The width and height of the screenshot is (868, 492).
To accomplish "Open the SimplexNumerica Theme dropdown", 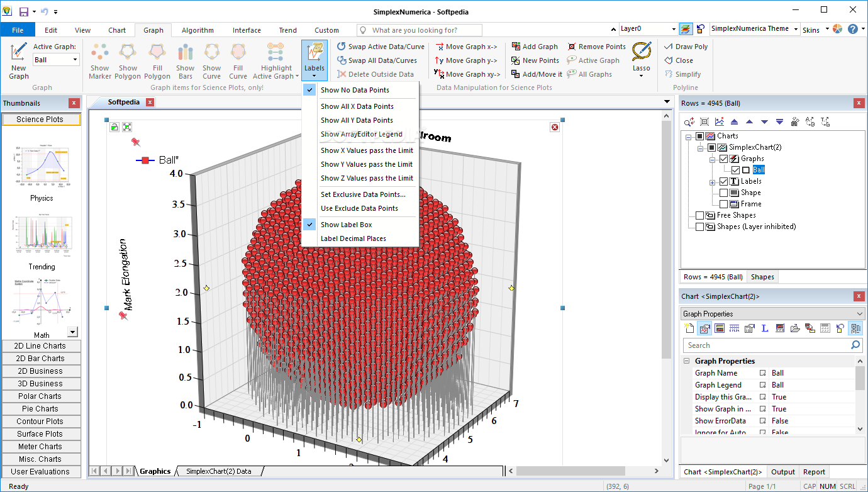I will tap(796, 29).
